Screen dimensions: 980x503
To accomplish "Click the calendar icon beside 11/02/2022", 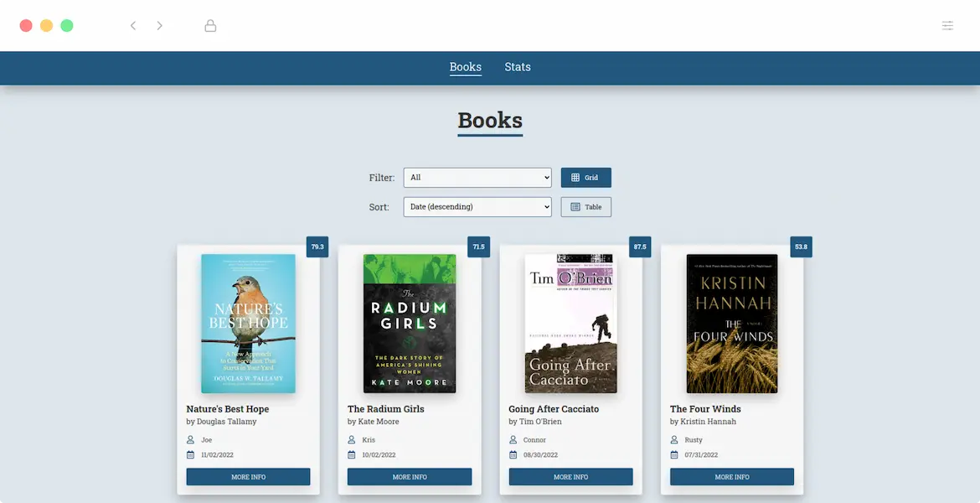I will coord(191,455).
